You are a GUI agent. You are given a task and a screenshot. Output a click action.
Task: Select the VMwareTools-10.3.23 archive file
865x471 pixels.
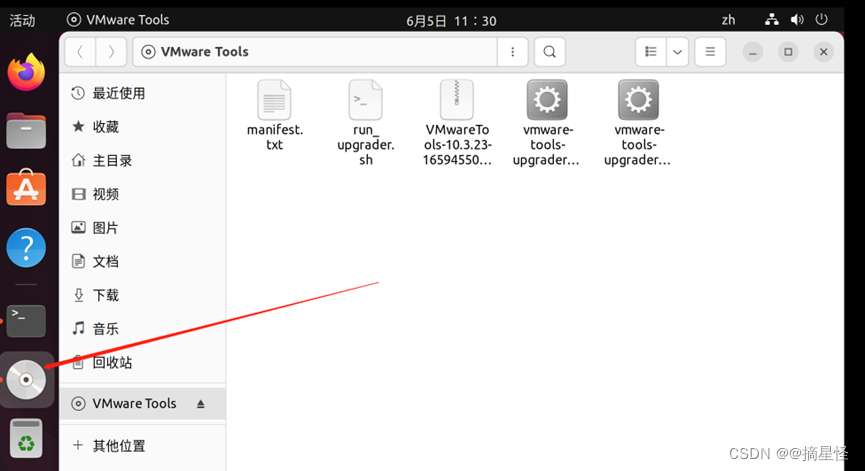457,122
